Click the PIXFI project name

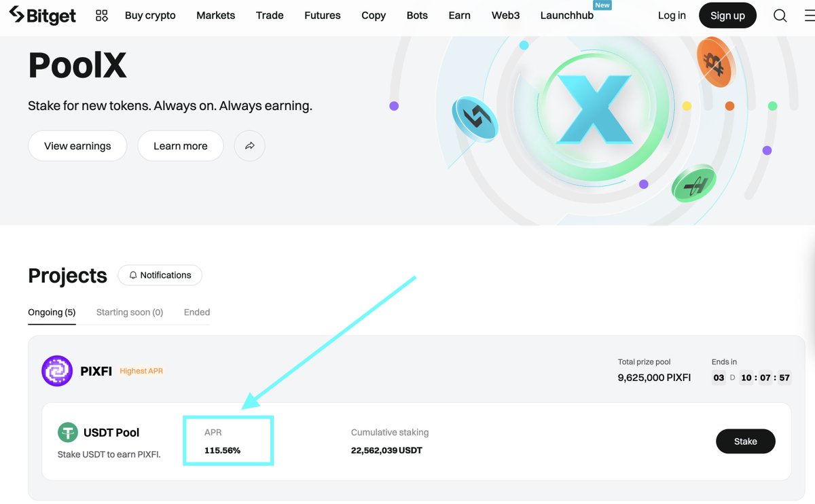pos(96,372)
